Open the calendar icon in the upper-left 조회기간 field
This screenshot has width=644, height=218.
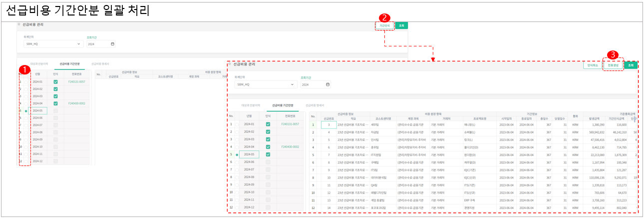click(112, 44)
